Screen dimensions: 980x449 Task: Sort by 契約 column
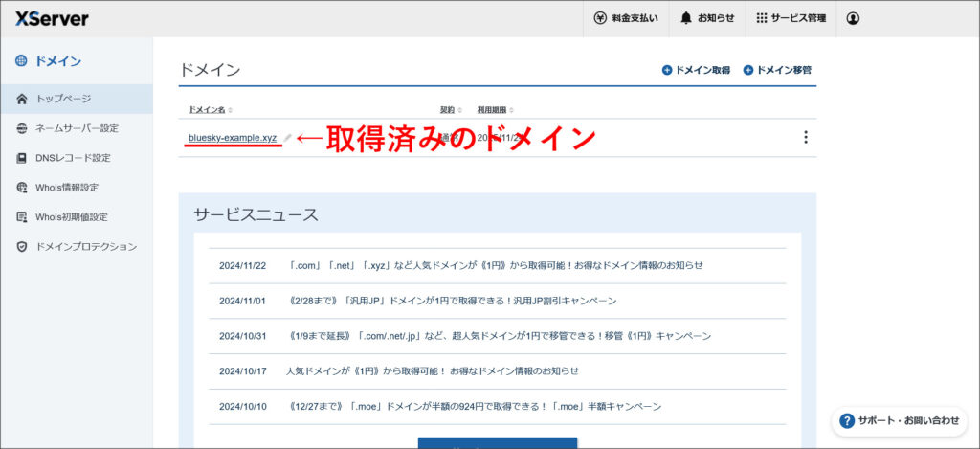tap(451, 110)
